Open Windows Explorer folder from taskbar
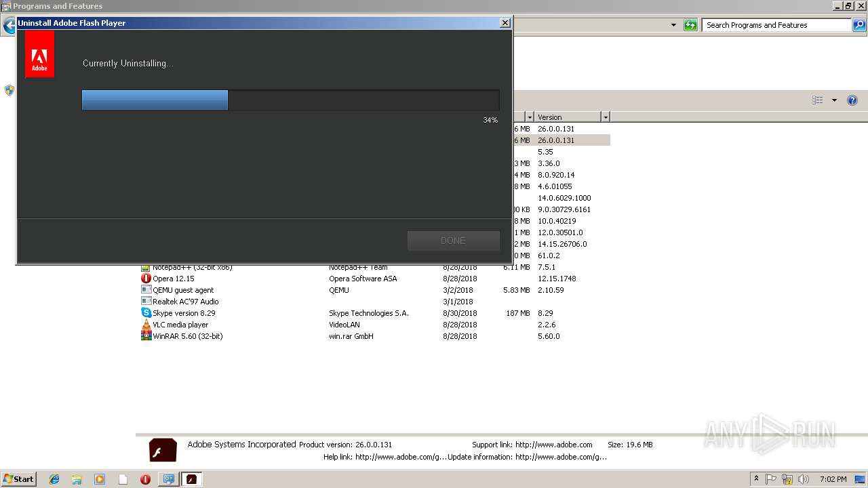Viewport: 868px width, 488px height. [77, 479]
